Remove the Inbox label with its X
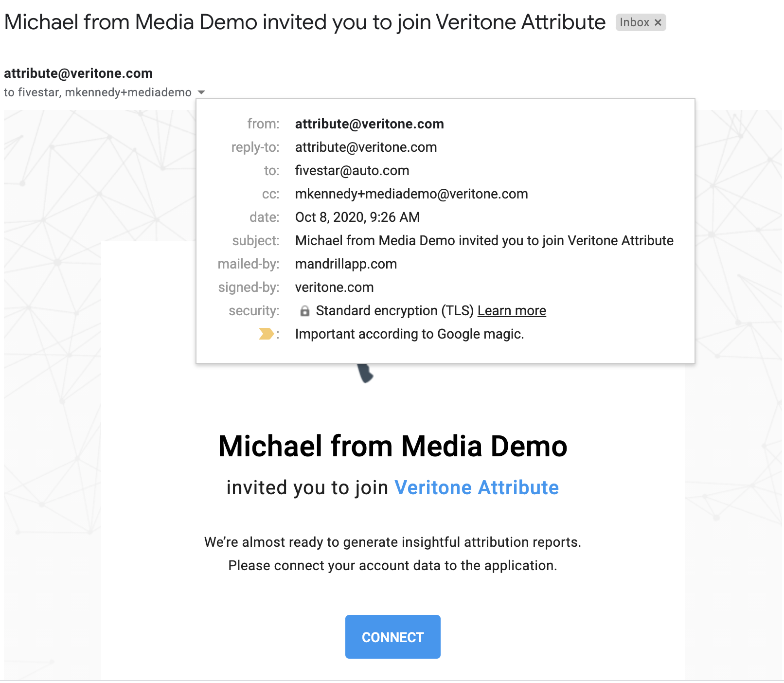The height and width of the screenshot is (683, 784). click(x=658, y=22)
